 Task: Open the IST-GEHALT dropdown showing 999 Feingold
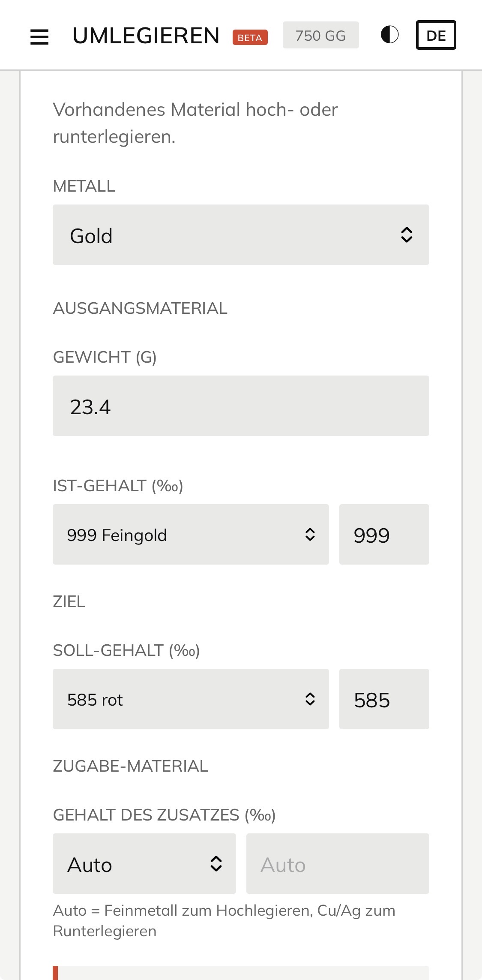click(190, 534)
